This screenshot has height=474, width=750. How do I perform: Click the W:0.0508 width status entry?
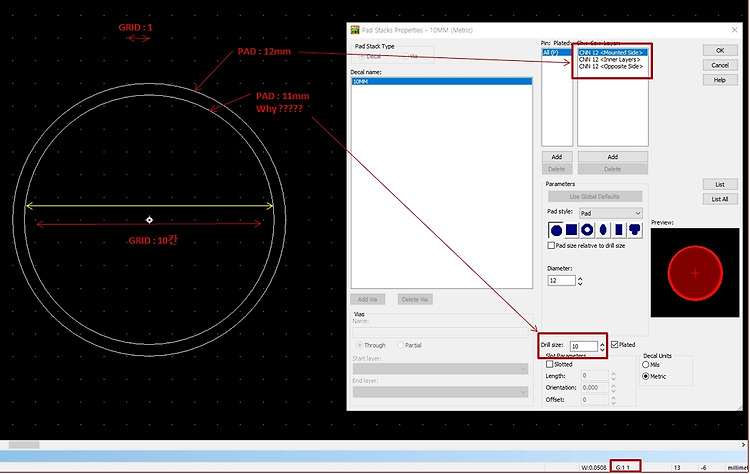(593, 467)
